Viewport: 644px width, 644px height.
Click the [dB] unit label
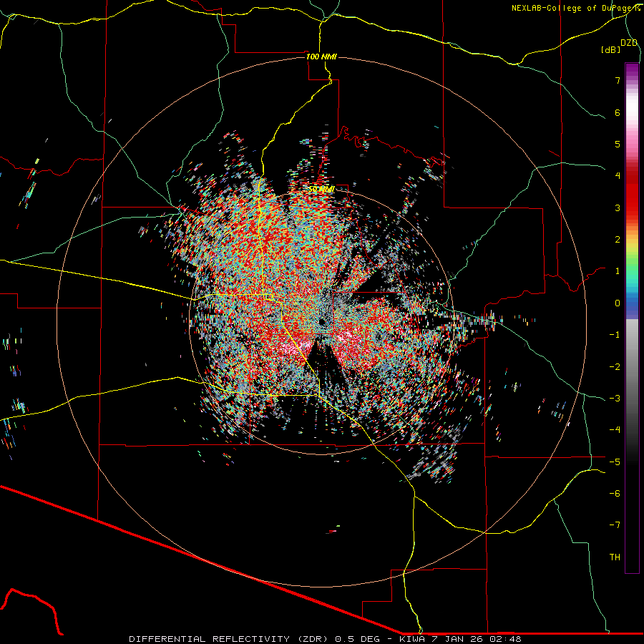pos(610,49)
